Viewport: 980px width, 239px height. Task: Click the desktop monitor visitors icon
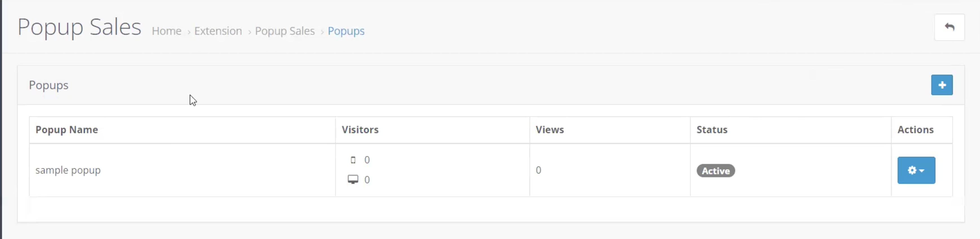pyautogui.click(x=353, y=180)
